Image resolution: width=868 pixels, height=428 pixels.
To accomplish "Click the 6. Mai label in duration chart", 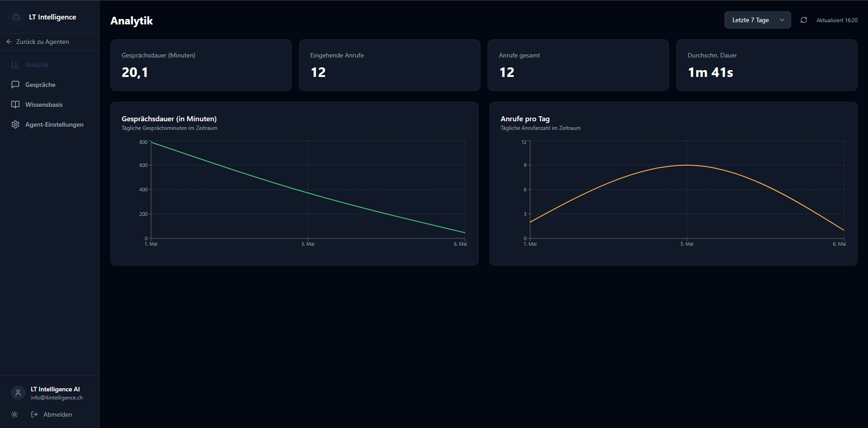I will click(460, 244).
